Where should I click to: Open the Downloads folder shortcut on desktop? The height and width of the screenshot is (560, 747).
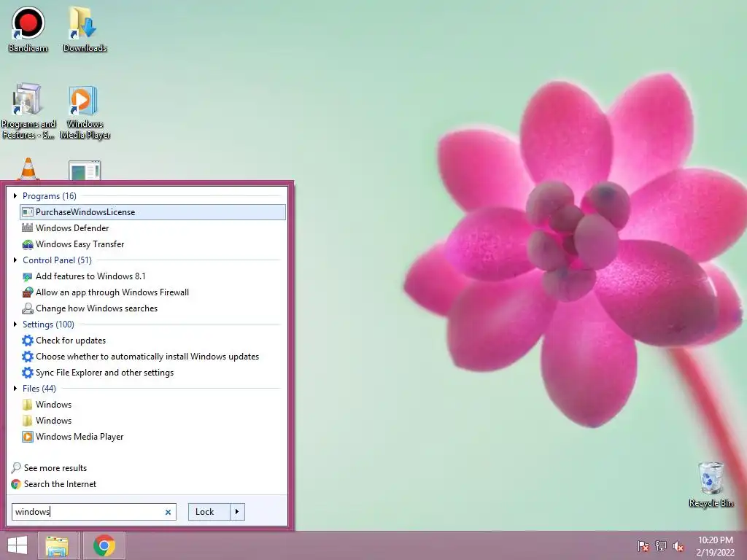click(x=85, y=28)
